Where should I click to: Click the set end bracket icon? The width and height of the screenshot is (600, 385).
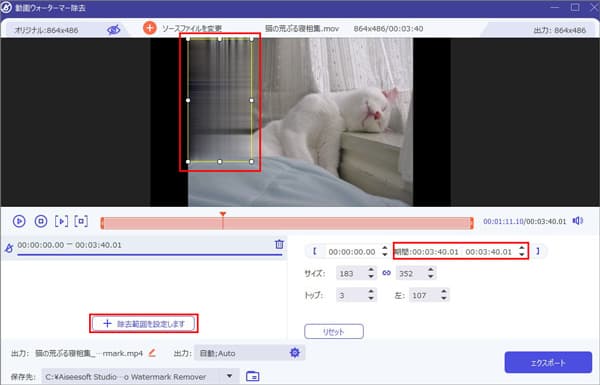(538, 251)
